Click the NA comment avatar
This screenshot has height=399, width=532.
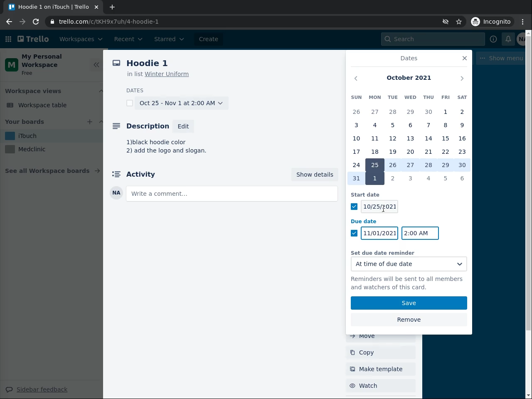point(116,193)
